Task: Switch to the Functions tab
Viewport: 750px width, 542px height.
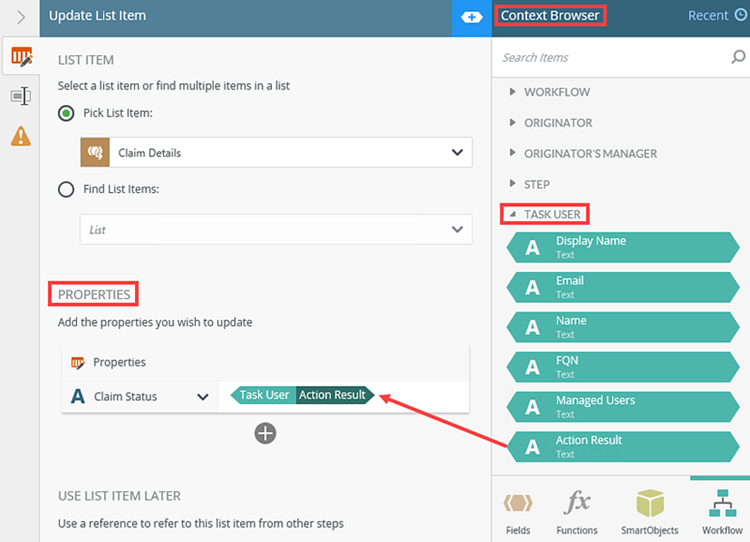Action: pyautogui.click(x=577, y=510)
